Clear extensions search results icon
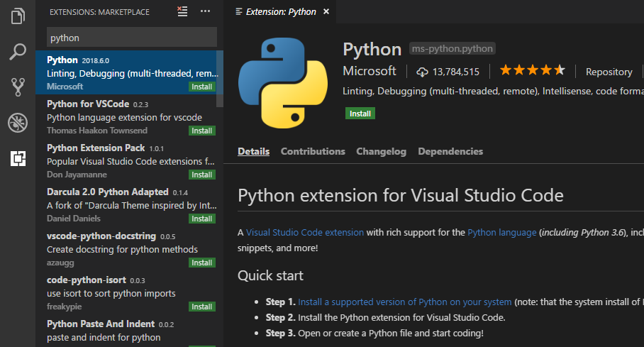The width and height of the screenshot is (644, 347). [x=182, y=11]
